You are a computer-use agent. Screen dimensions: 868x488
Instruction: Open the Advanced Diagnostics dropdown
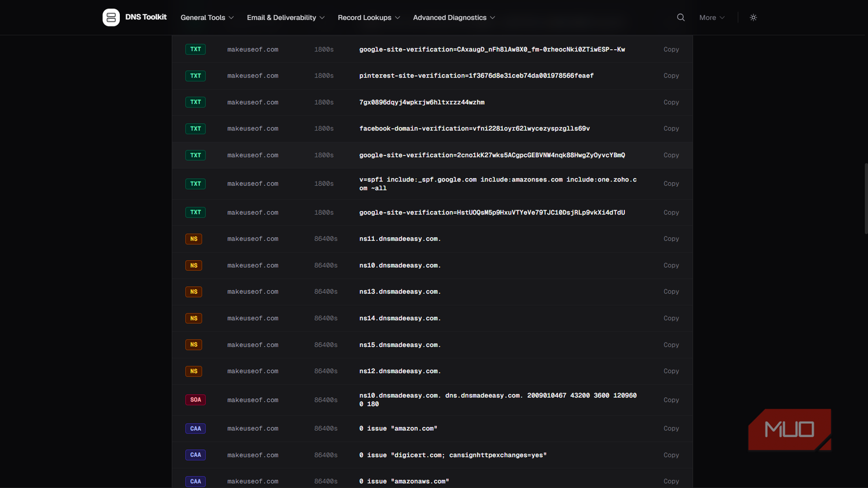coord(454,17)
